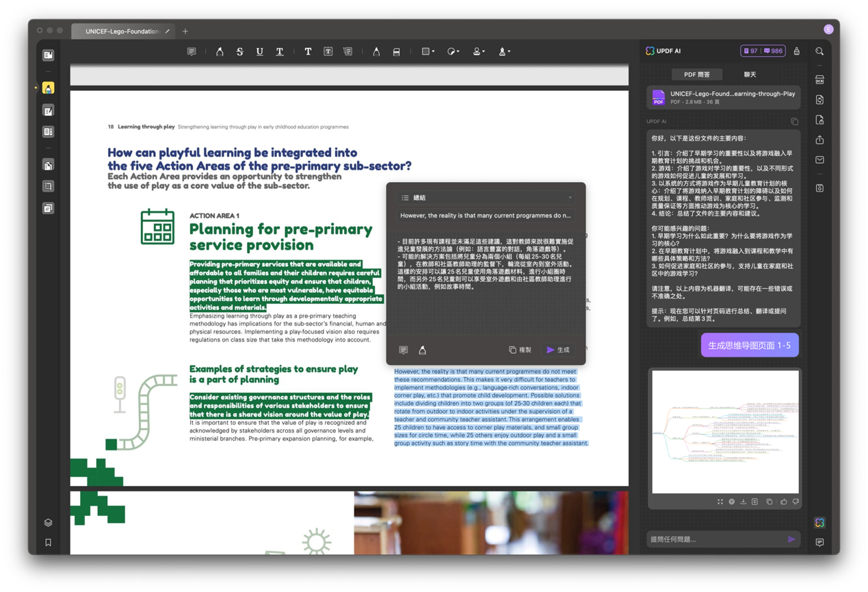Viewport: 868px width, 592px height.
Task: Toggle the UPDF AI panel icon
Action: pos(819,523)
